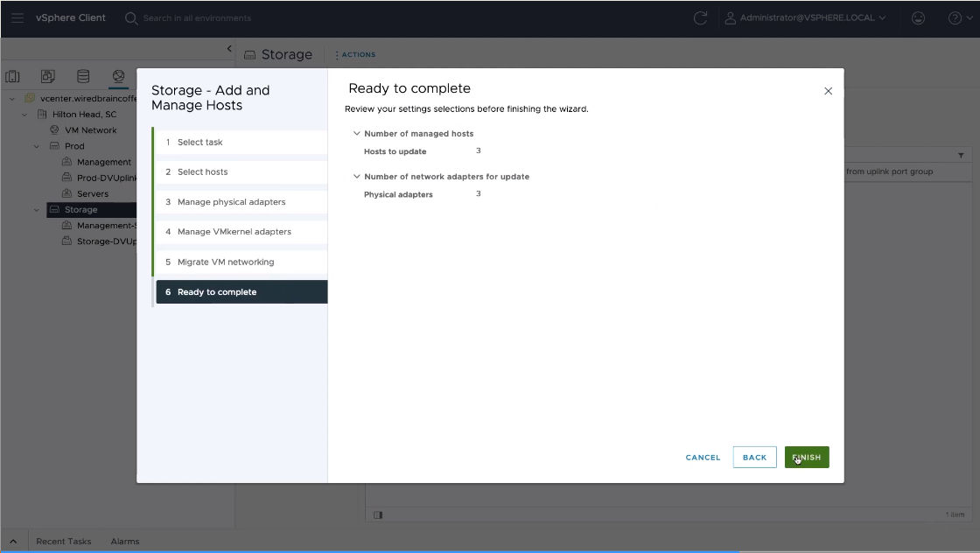Click the Finish button

click(x=806, y=457)
